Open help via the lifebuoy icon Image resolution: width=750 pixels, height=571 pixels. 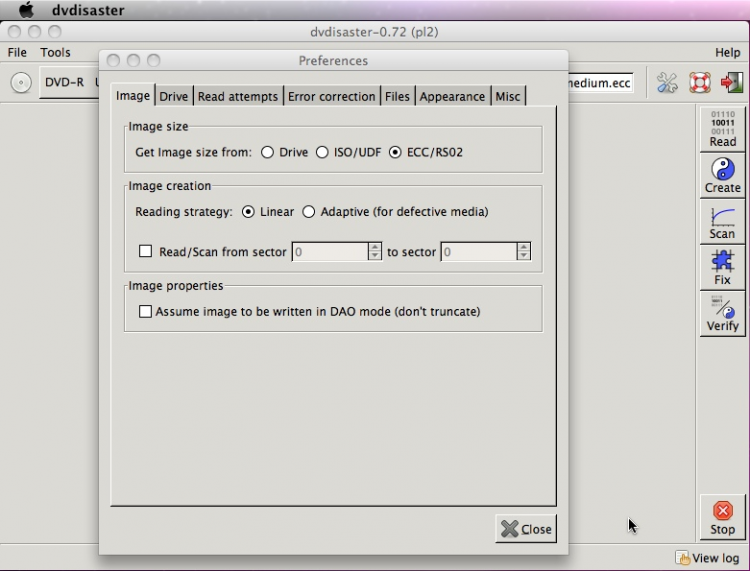(699, 83)
